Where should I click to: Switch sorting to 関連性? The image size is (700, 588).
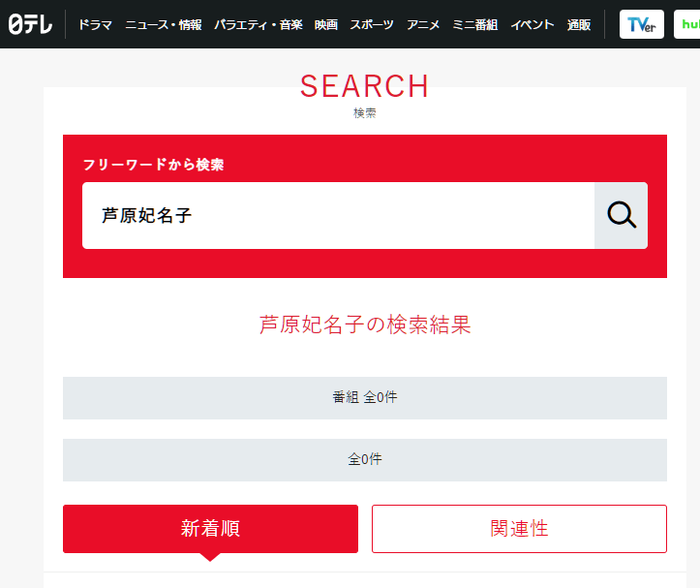coord(519,529)
